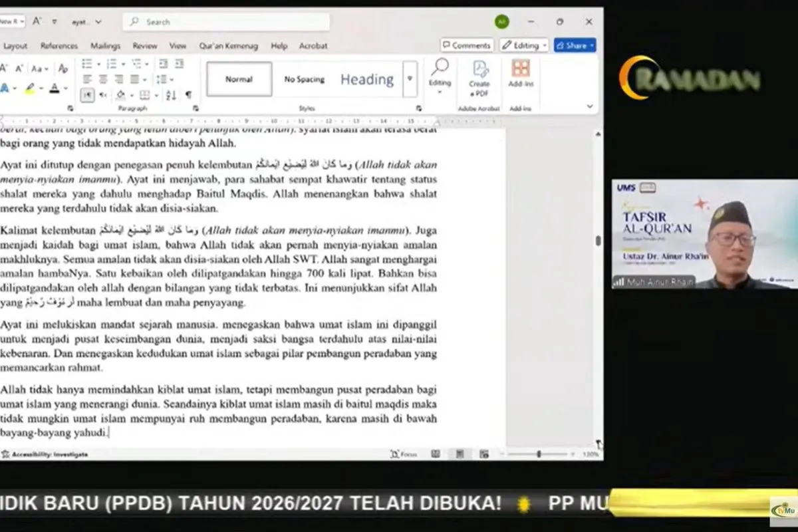Toggle left-to-right text direction button
The image size is (798, 532).
pyautogui.click(x=88, y=95)
